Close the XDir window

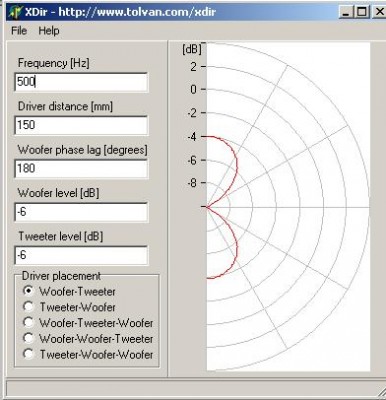click(x=379, y=12)
